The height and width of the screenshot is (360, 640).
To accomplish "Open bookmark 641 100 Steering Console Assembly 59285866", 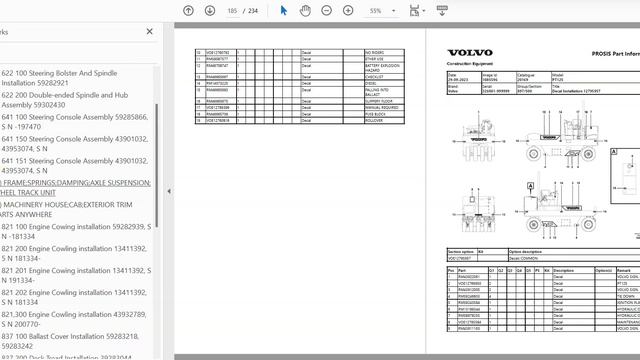I will pos(74,122).
